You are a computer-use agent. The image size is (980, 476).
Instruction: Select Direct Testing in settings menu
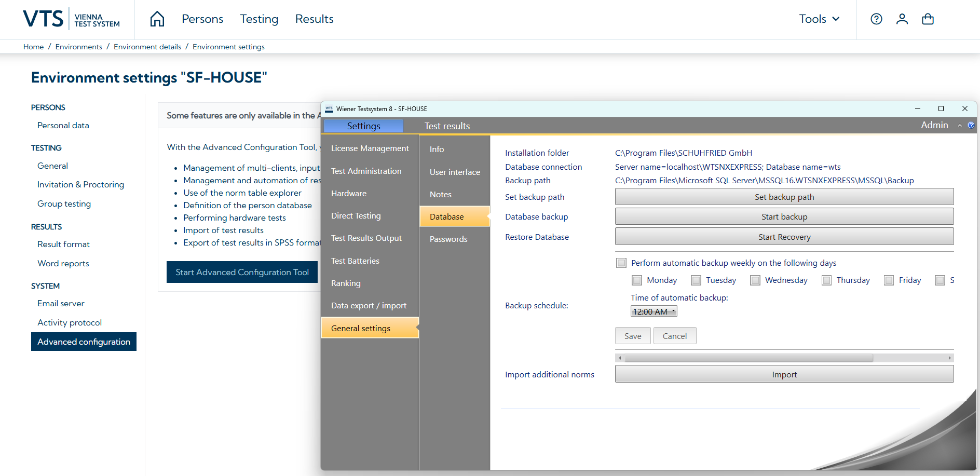pos(370,216)
